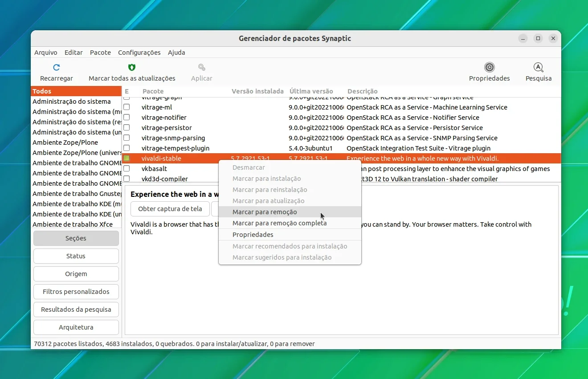The image size is (588, 379).
Task: Click the green shield update-all icon
Action: pos(132,67)
